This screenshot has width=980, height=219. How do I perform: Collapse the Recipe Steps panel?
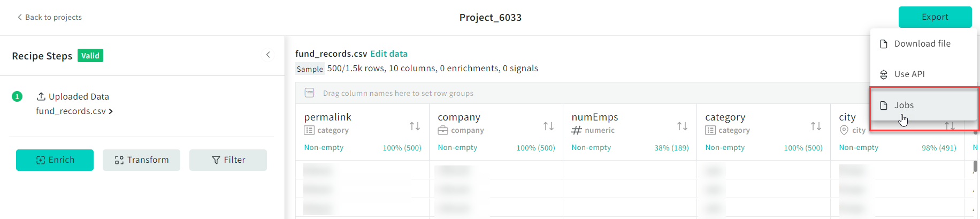click(268, 55)
